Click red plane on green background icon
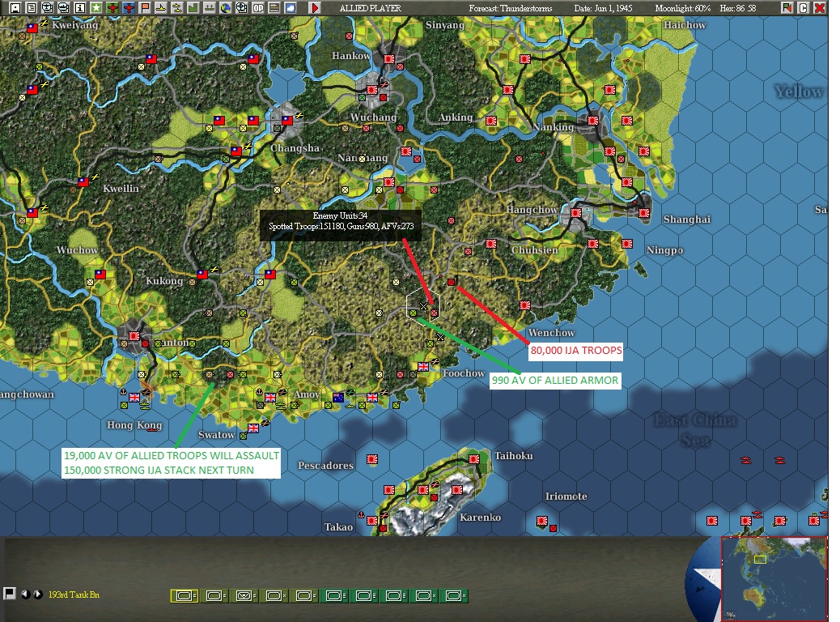This screenshot has width=840, height=622. coord(112,7)
